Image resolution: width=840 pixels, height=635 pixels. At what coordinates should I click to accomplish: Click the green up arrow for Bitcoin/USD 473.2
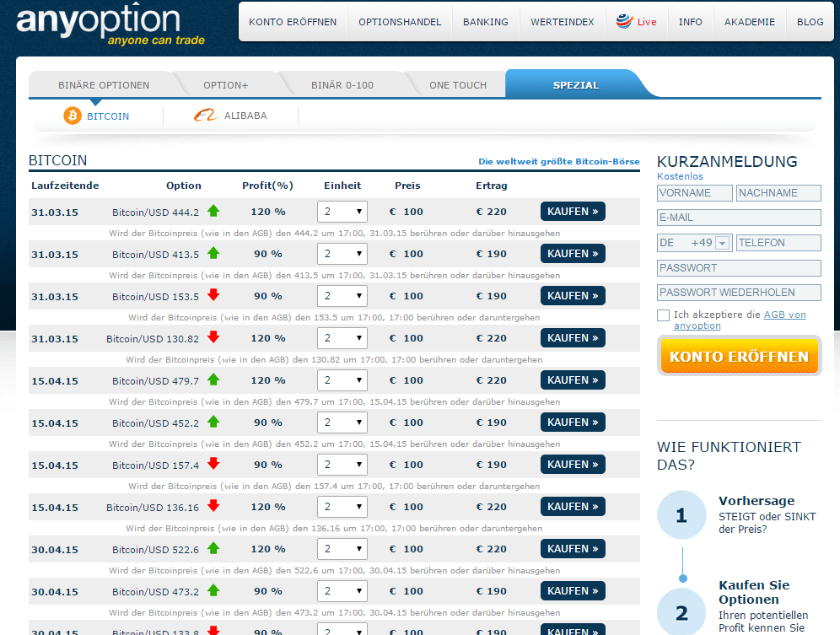point(213,591)
